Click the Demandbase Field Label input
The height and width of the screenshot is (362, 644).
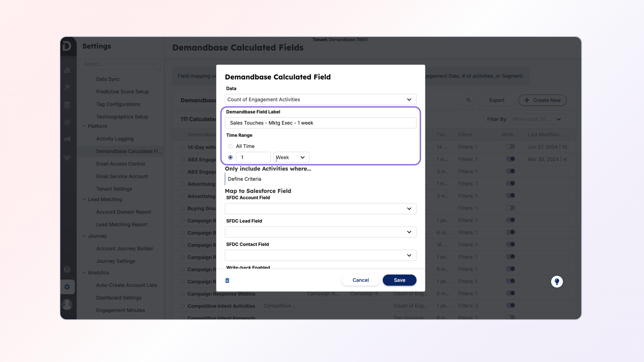(320, 123)
